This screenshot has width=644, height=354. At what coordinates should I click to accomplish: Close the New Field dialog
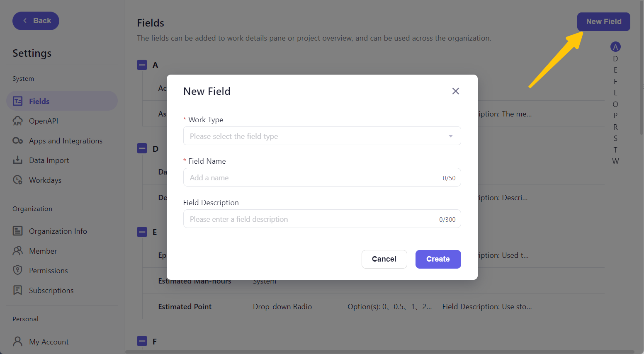(455, 91)
